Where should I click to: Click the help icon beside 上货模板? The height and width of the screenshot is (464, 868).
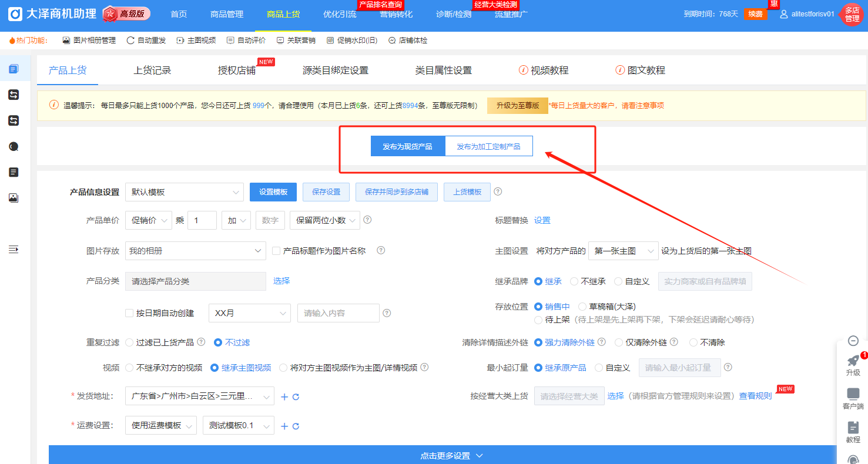(498, 191)
